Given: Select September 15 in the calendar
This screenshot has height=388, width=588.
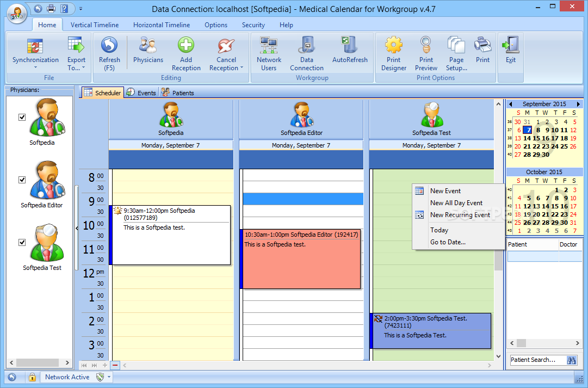Looking at the screenshot, I should 536,138.
